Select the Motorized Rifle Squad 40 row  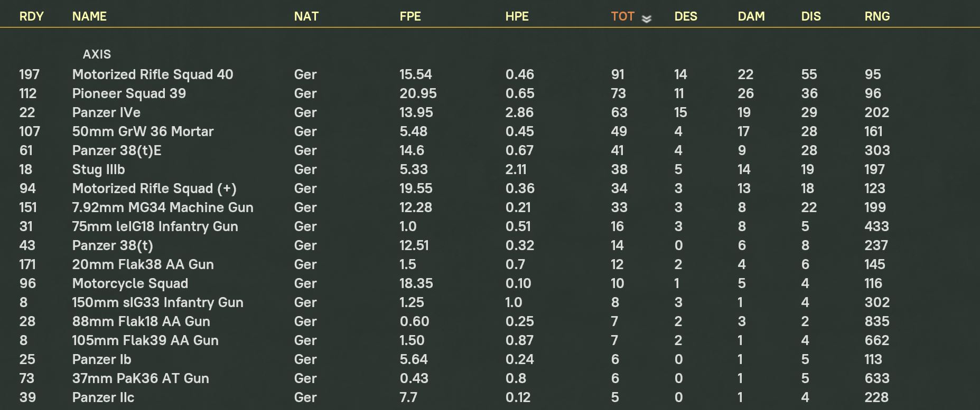(490, 74)
